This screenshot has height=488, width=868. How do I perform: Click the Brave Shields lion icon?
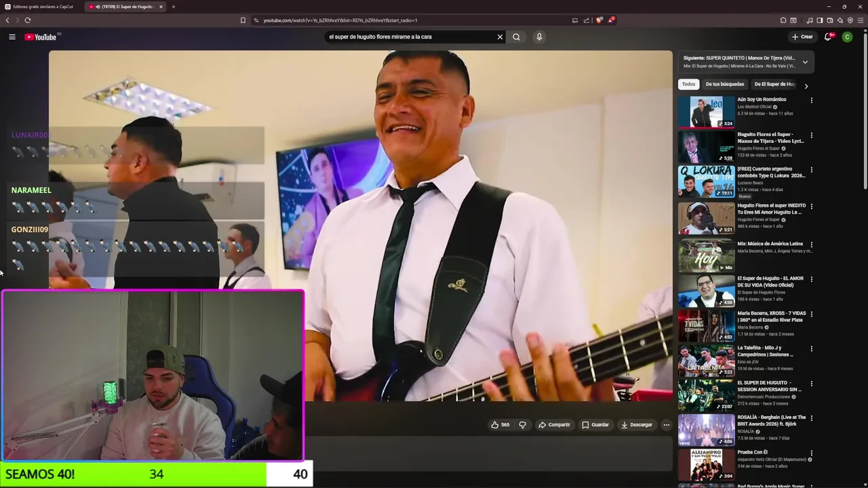[599, 20]
